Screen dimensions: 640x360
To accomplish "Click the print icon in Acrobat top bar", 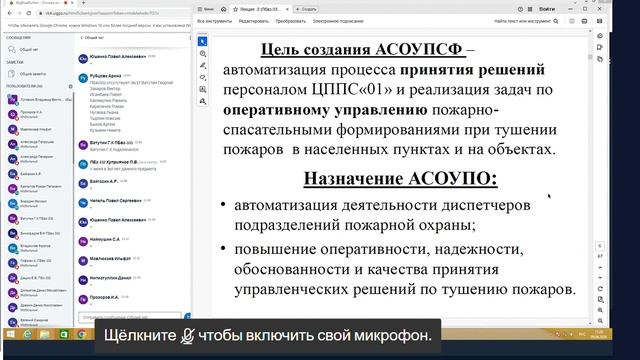I will [584, 21].
